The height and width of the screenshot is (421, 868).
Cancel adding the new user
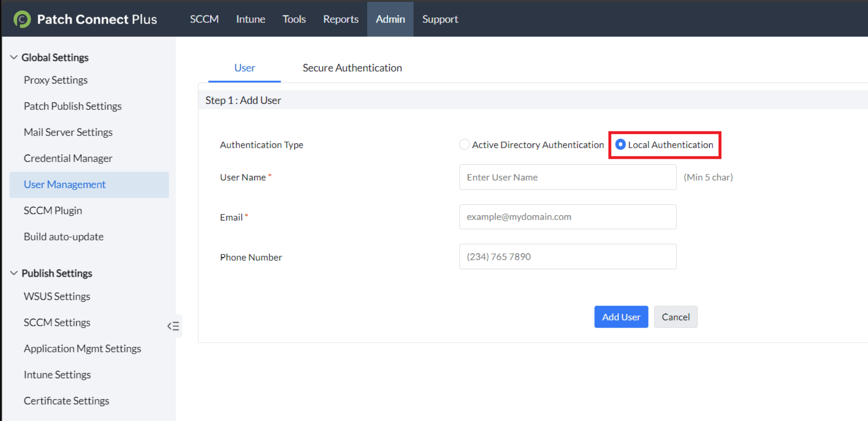(675, 317)
